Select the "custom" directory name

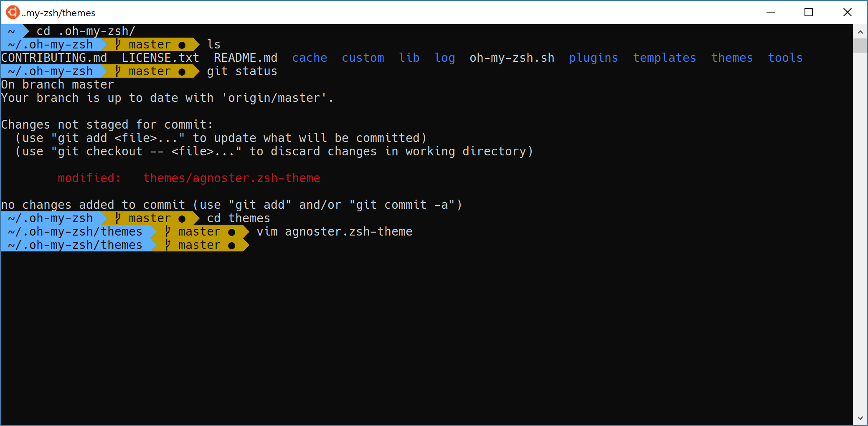363,58
